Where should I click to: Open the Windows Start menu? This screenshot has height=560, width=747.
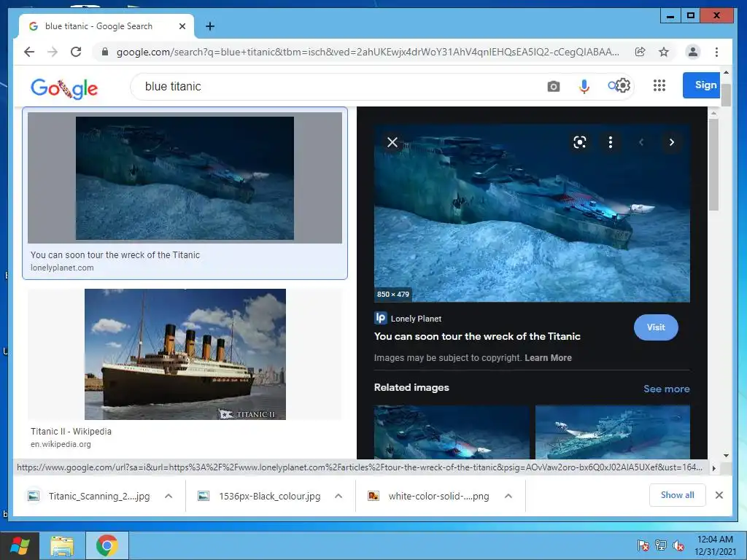click(x=20, y=545)
